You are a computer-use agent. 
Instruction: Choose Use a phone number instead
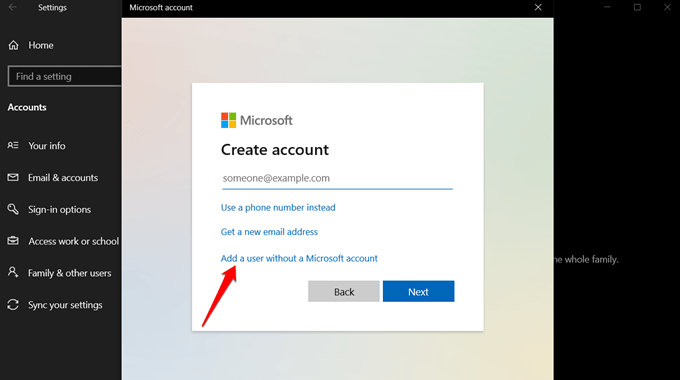pyautogui.click(x=278, y=207)
